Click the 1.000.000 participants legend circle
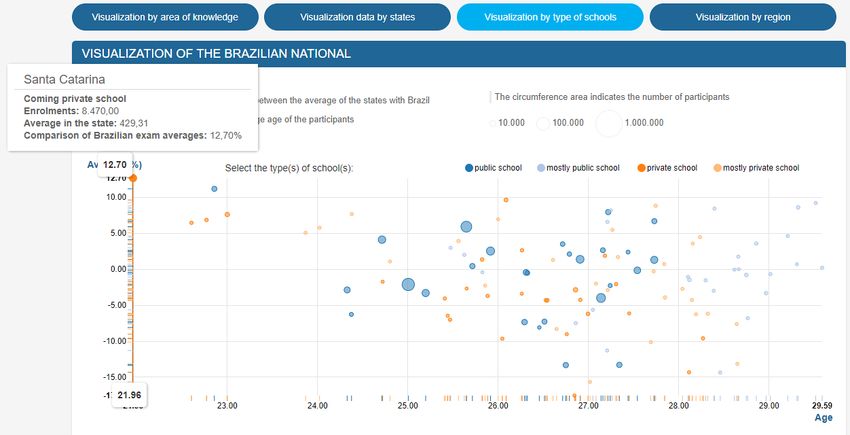The image size is (850, 435). 609,123
